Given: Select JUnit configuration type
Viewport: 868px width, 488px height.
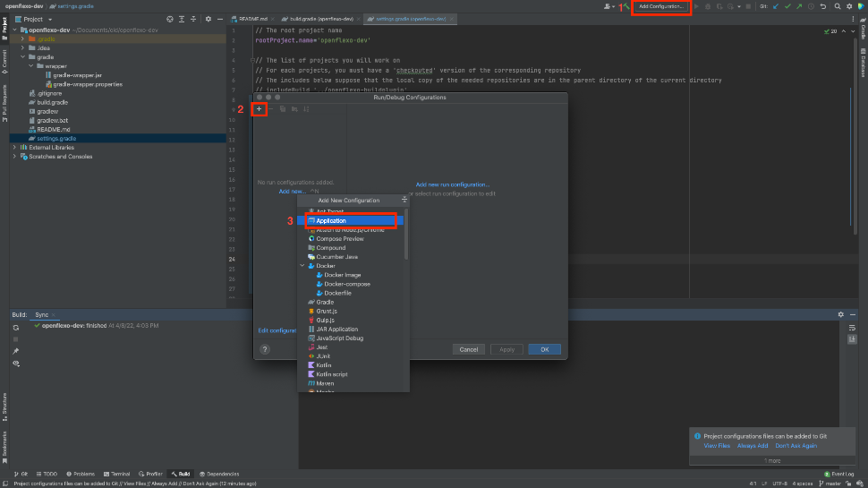Looking at the screenshot, I should click(x=323, y=356).
